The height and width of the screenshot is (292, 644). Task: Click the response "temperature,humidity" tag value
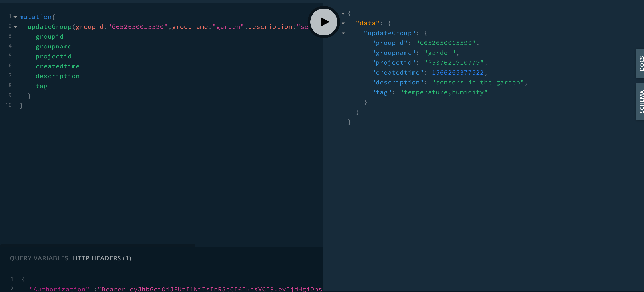click(444, 92)
